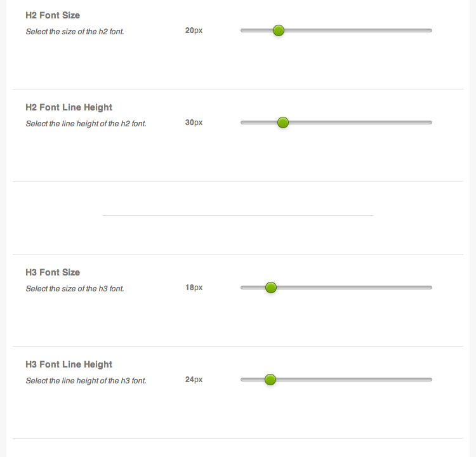Click the H2 Font Size slider handle

coord(279,30)
